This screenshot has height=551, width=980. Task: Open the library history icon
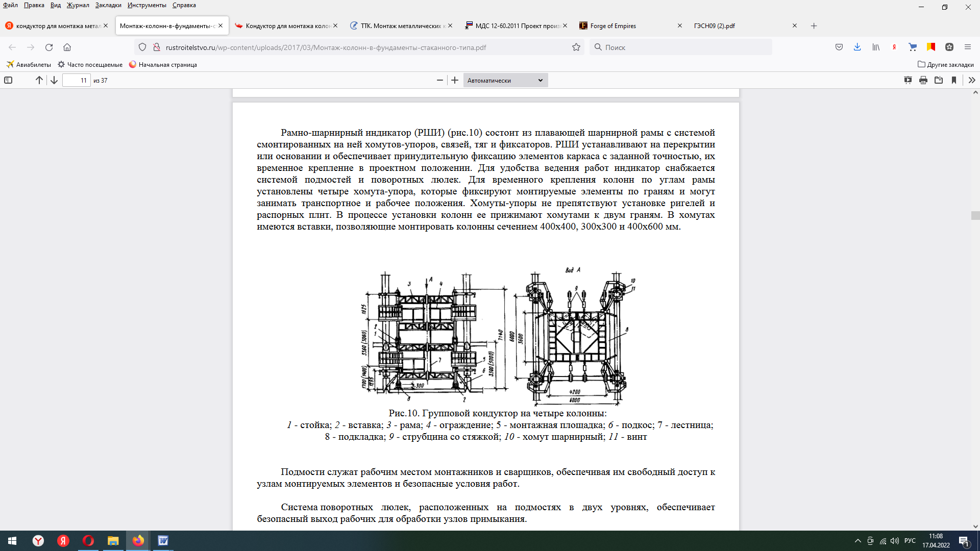coord(876,47)
